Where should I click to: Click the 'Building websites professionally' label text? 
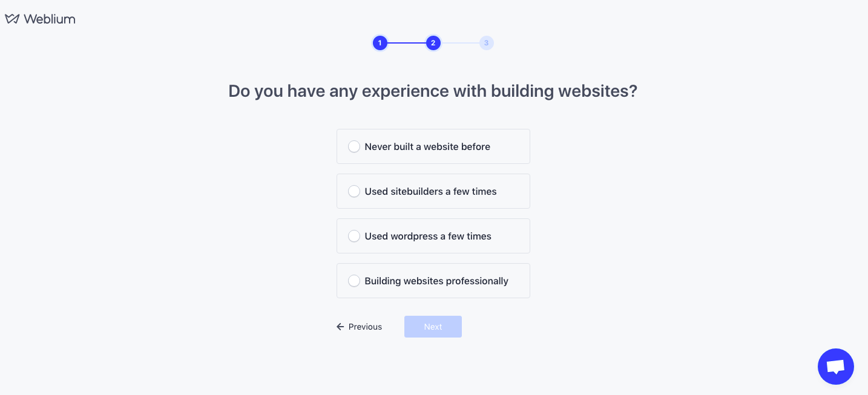tap(436, 281)
